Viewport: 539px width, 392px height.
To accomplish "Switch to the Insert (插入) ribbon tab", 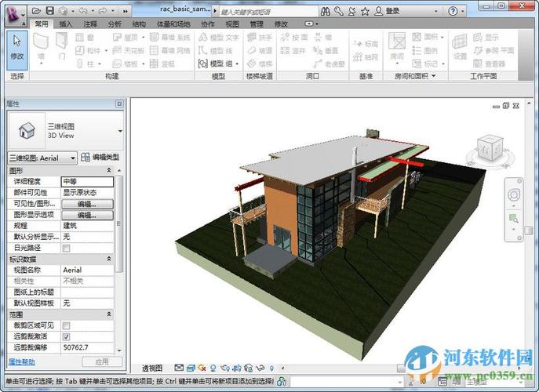I will tap(66, 24).
